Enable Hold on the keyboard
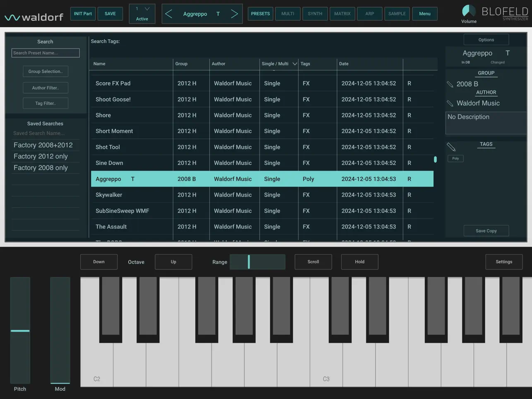This screenshot has height=399, width=532. (x=359, y=262)
